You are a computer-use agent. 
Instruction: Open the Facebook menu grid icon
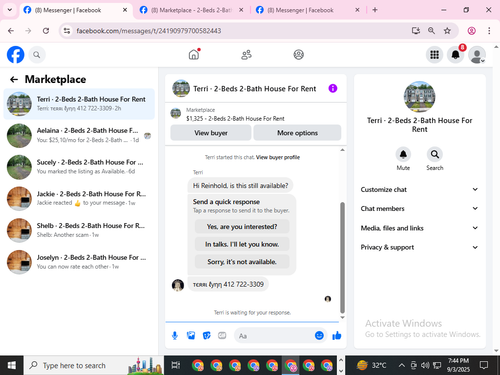point(434,55)
